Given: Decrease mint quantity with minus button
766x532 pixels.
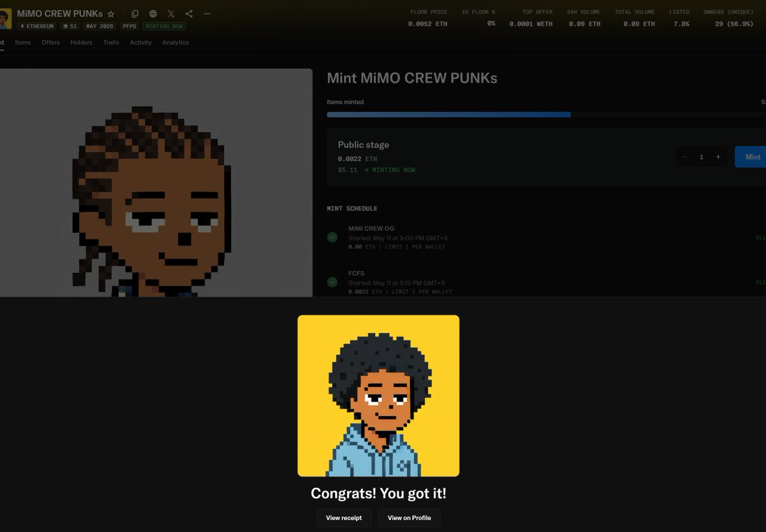Looking at the screenshot, I should (685, 157).
